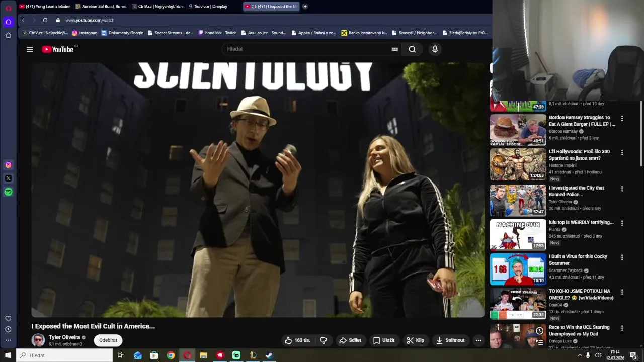Open Spotify in Opera sidebar
The height and width of the screenshot is (362, 644).
tap(8, 192)
